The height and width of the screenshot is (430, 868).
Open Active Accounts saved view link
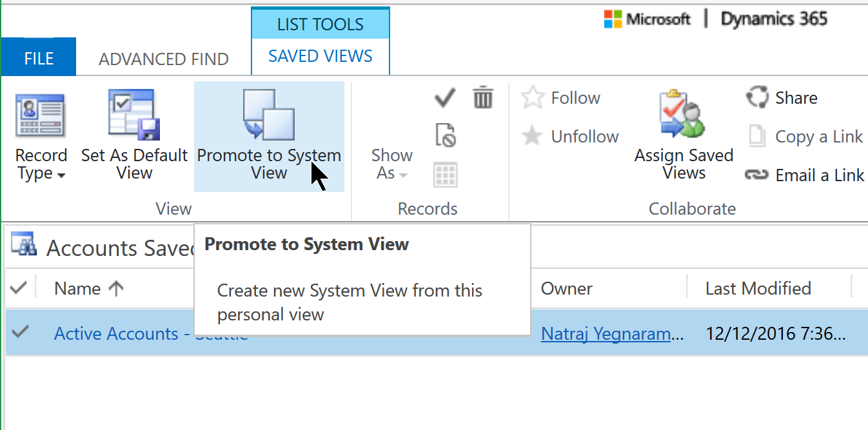click(116, 334)
